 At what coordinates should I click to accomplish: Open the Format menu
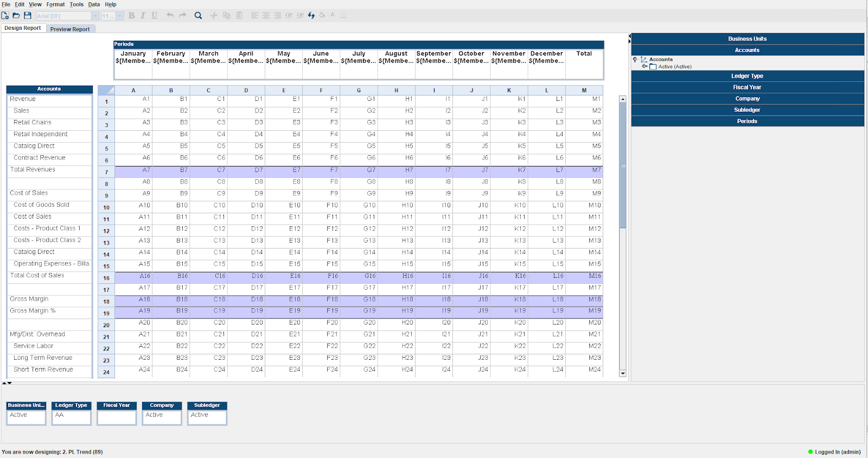(x=55, y=4)
